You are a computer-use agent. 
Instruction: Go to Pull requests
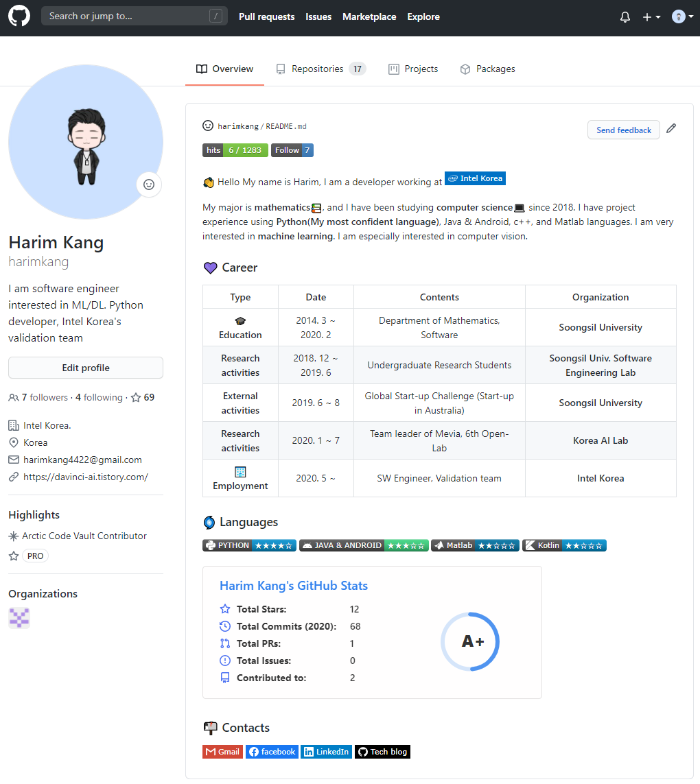click(267, 16)
